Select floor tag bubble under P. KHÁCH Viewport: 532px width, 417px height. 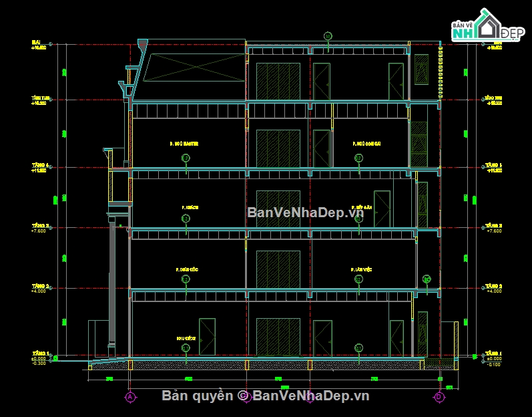point(186,219)
